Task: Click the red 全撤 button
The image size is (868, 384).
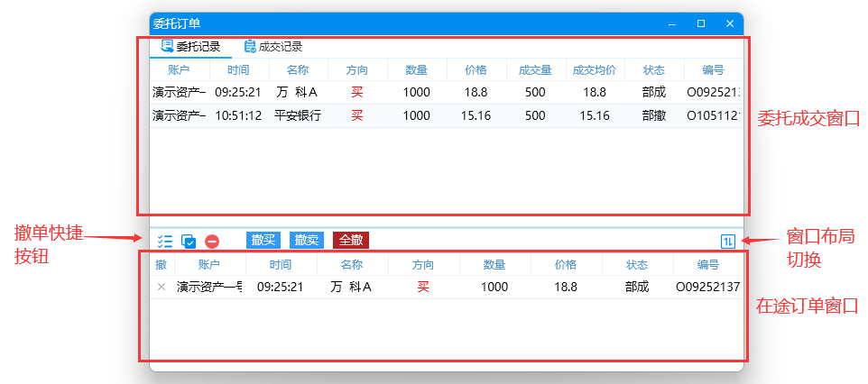Action: [x=350, y=240]
